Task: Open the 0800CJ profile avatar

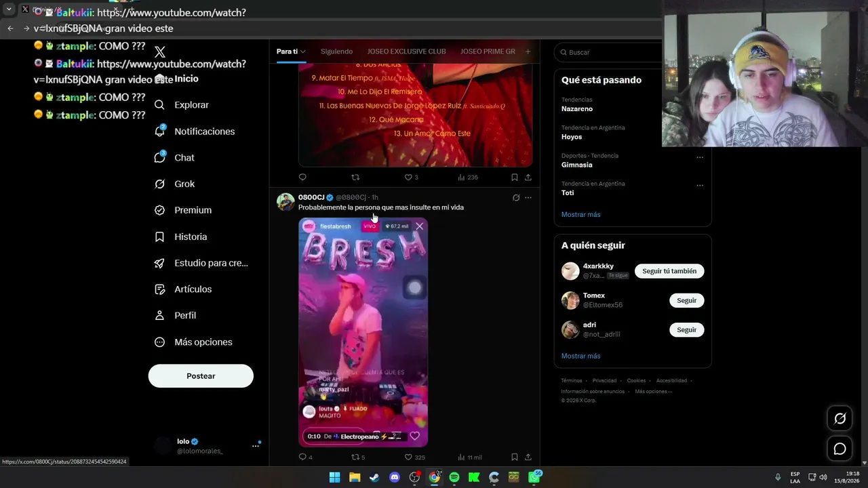Action: [285, 202]
